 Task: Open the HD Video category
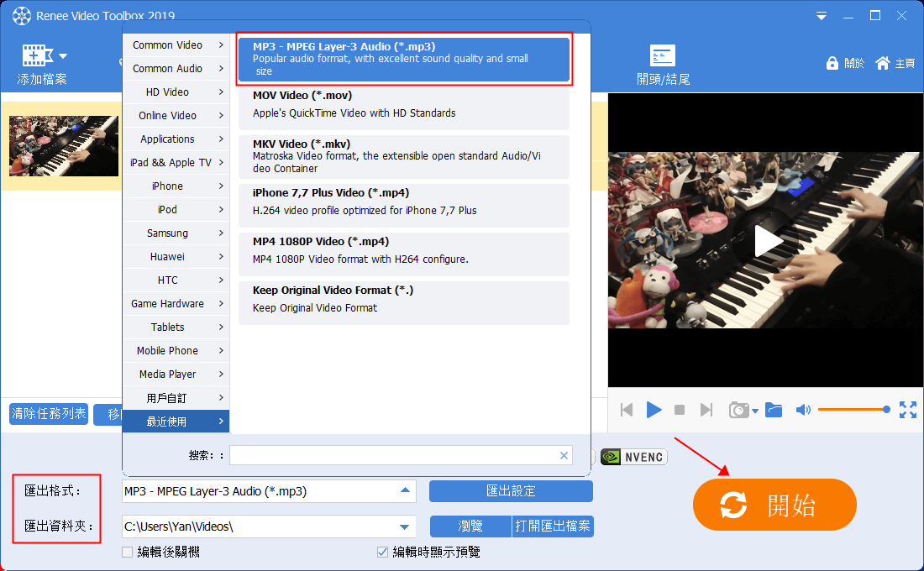click(176, 92)
